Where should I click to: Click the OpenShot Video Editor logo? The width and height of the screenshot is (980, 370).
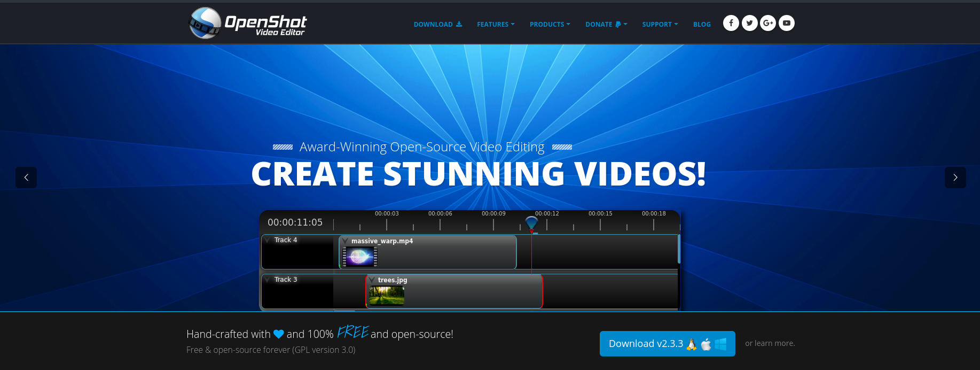(x=248, y=24)
